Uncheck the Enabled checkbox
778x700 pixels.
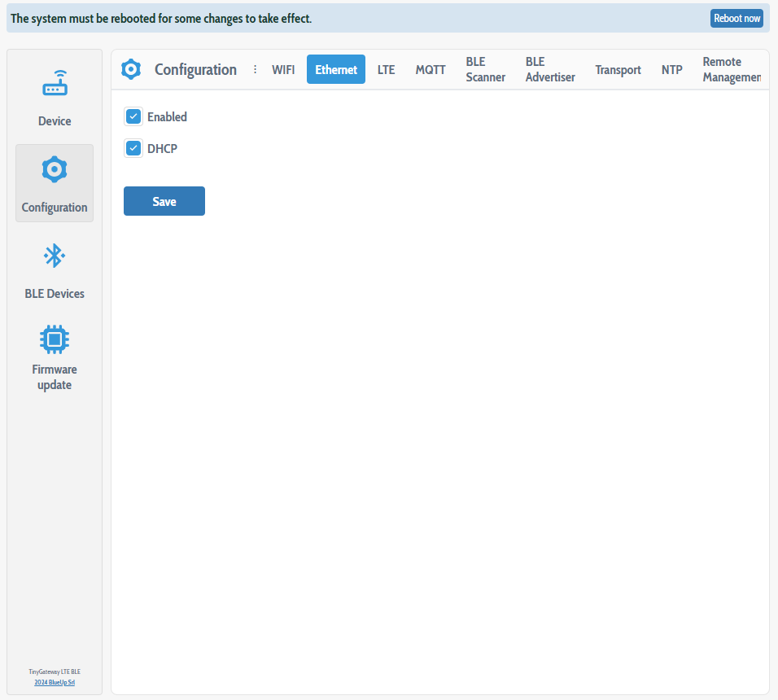tap(134, 117)
